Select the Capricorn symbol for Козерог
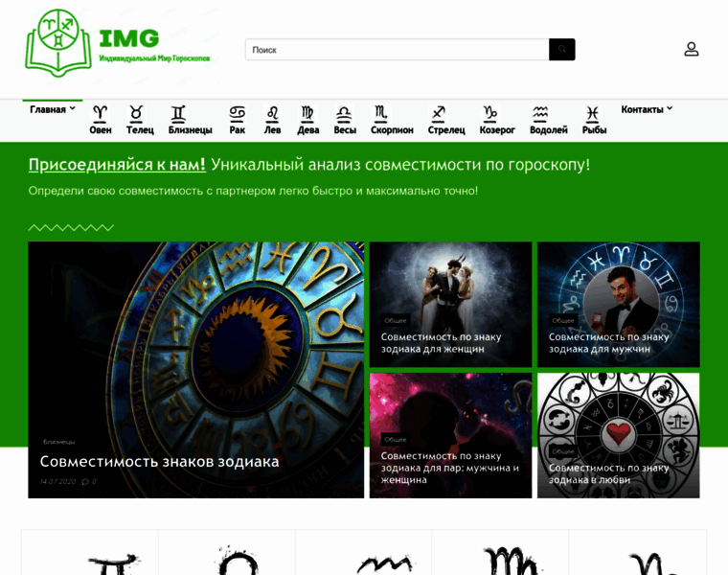Viewport: 728px width, 575px height. point(490,112)
